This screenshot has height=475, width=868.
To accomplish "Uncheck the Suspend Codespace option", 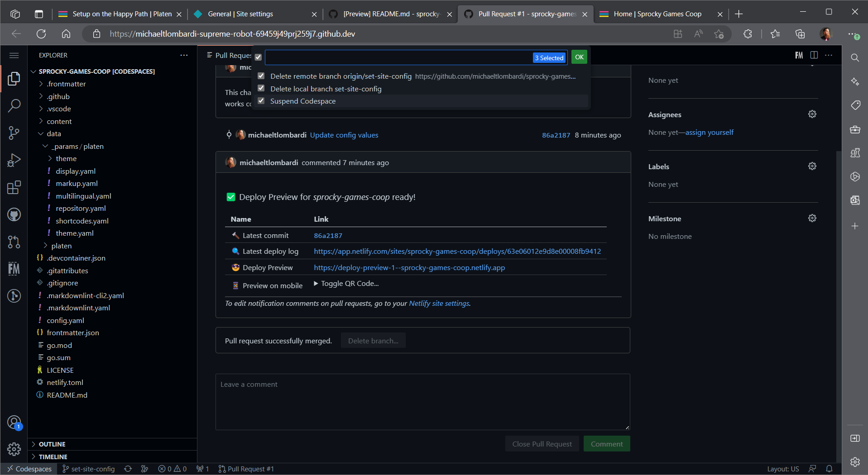I will 261,101.
